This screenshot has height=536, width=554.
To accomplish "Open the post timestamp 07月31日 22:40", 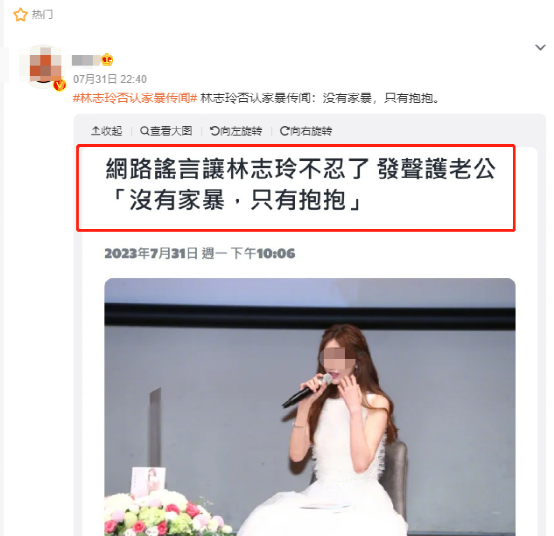I will click(110, 79).
